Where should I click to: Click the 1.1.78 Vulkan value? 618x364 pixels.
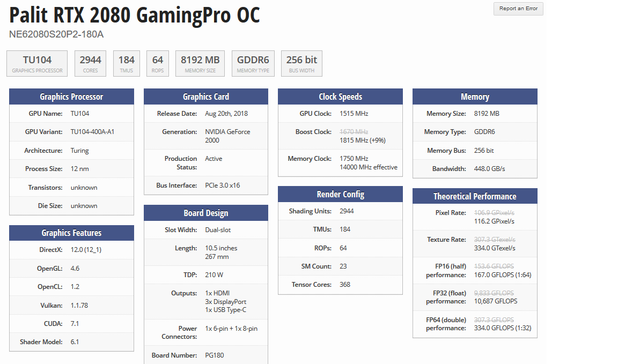pyautogui.click(x=79, y=306)
